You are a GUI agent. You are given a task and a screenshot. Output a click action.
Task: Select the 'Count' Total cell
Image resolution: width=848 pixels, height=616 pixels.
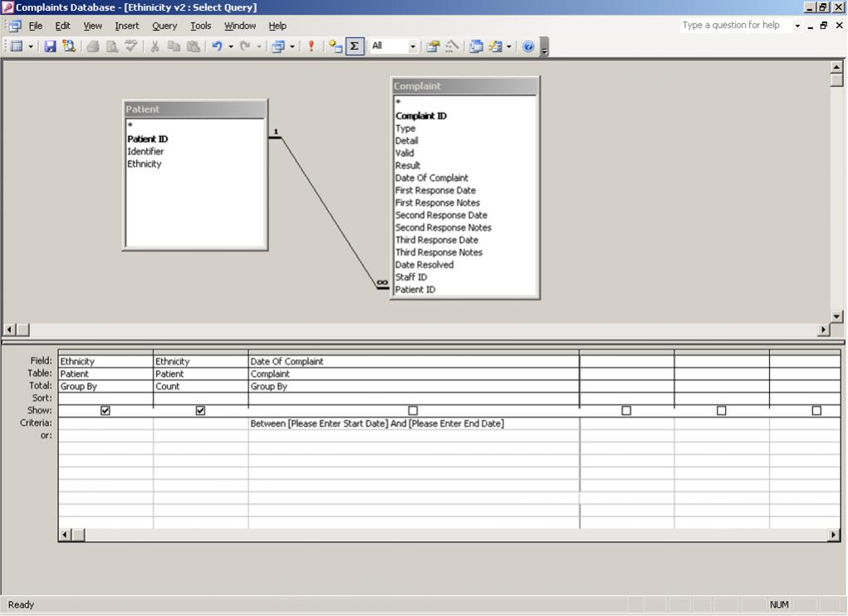(x=201, y=386)
